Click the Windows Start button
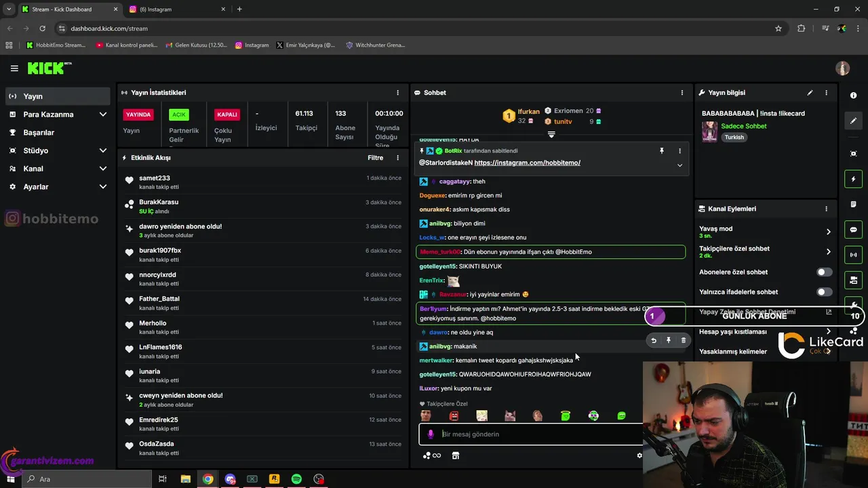 (10, 479)
